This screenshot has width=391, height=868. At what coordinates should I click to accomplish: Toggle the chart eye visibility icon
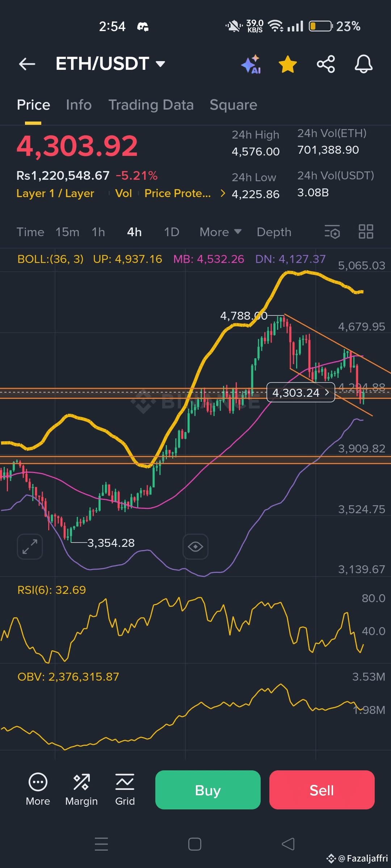click(195, 546)
